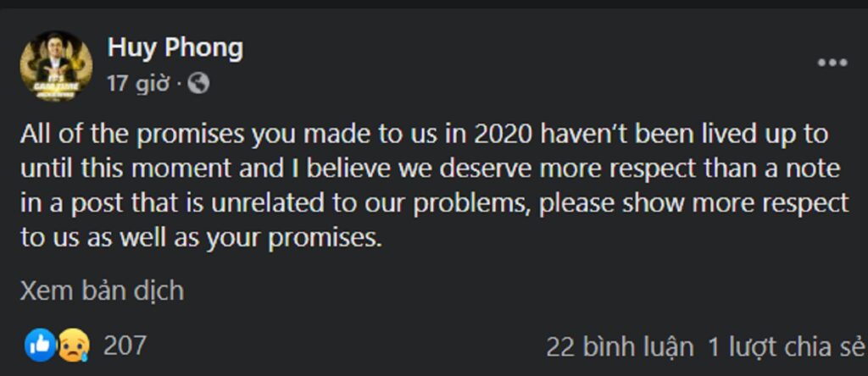Click the sad crying reaction emoji
The width and height of the screenshot is (868, 376).
click(74, 346)
